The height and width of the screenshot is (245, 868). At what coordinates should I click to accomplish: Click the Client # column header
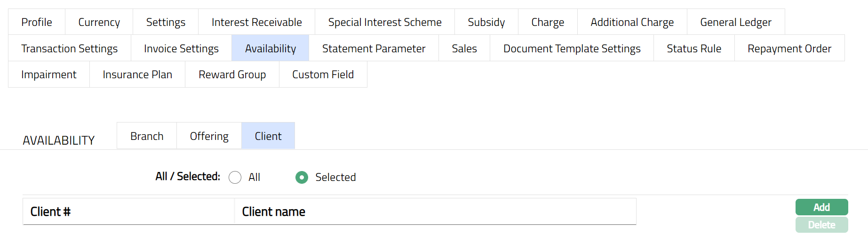coord(50,212)
